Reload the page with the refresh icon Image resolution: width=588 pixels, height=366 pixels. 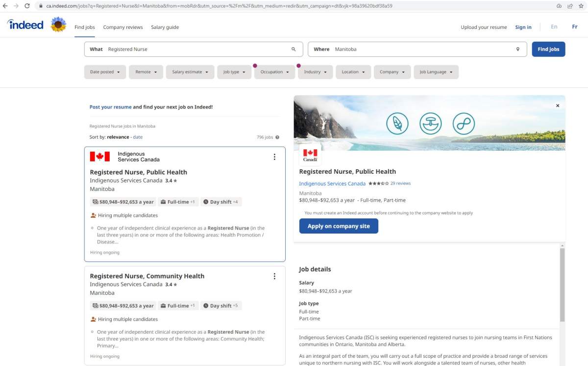click(x=27, y=6)
